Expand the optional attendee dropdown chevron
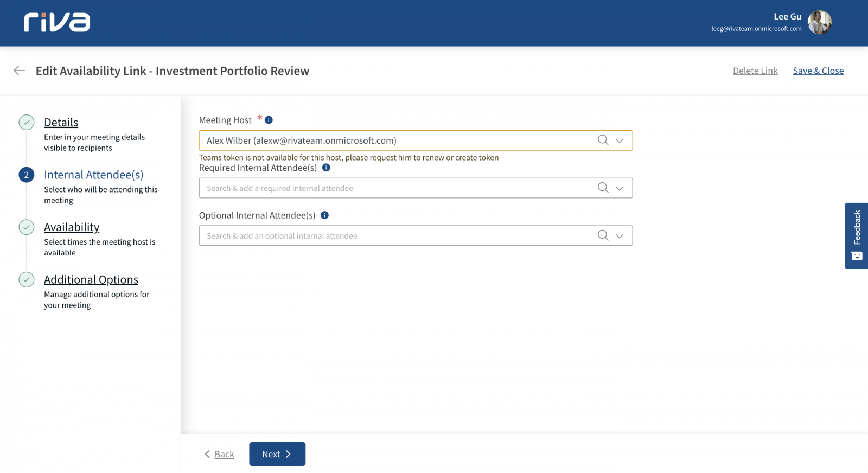Viewport: 868px width, 473px height. point(620,236)
